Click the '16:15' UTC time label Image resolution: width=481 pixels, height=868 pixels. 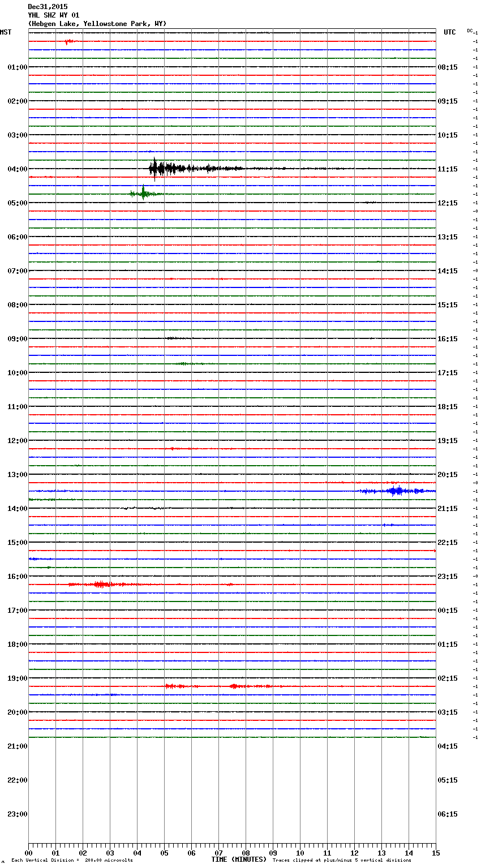click(448, 339)
